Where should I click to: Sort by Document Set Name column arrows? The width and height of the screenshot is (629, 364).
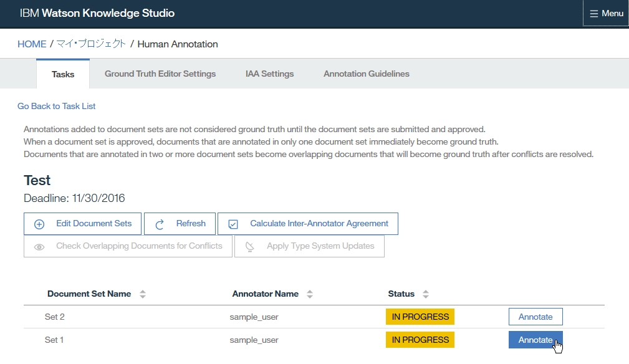click(x=143, y=294)
